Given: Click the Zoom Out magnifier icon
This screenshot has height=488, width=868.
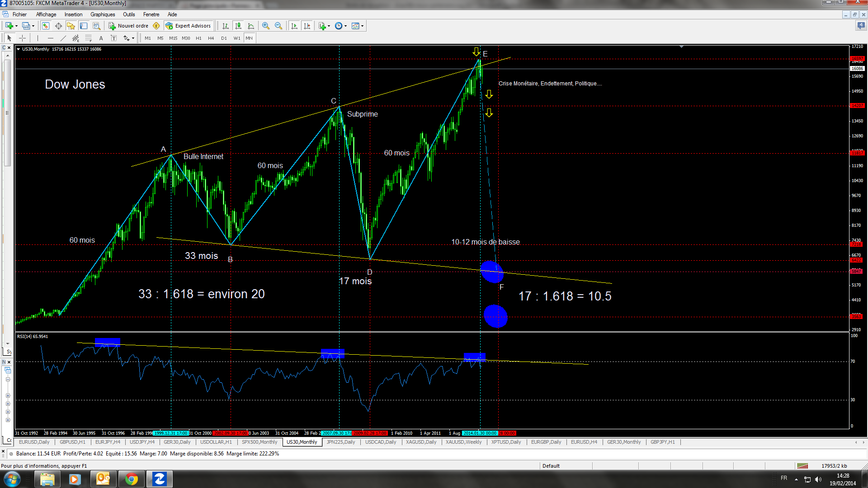Looking at the screenshot, I should coord(278,26).
